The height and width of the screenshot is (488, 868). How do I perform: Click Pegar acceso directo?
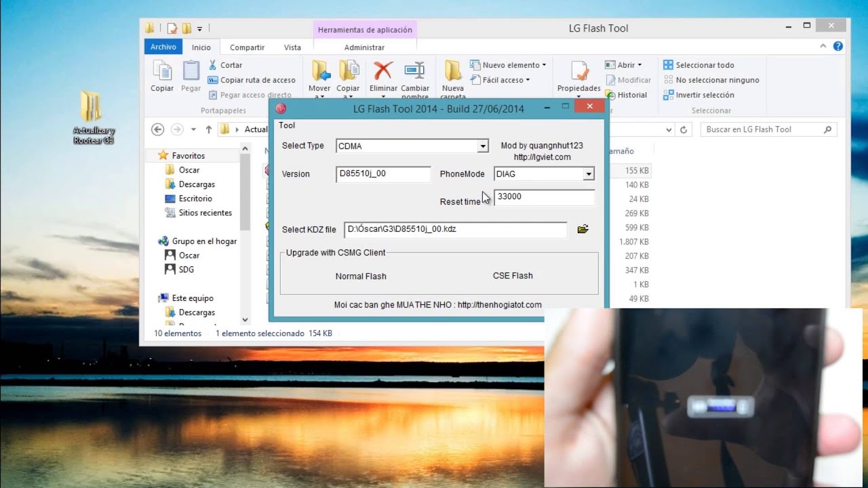pyautogui.click(x=250, y=95)
